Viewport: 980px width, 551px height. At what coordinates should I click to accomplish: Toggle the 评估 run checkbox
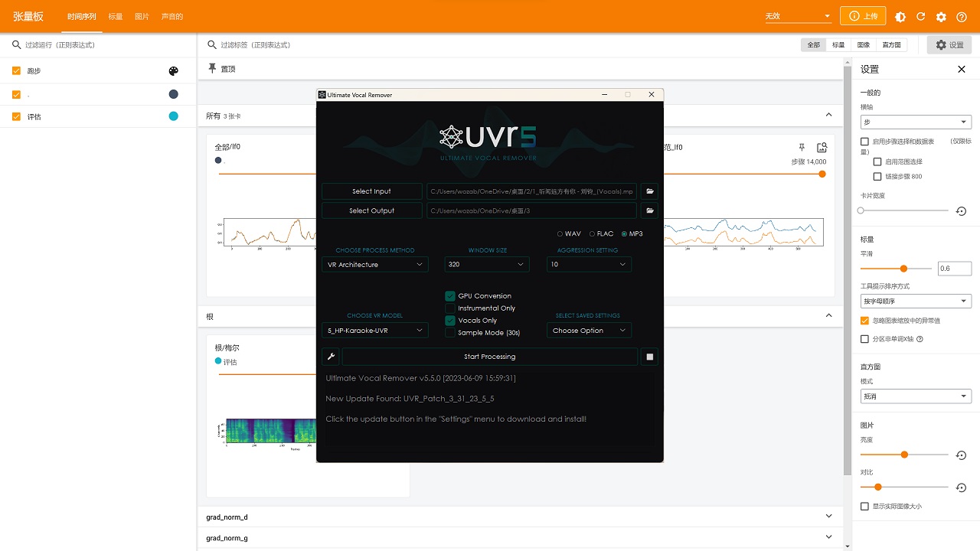[x=16, y=117]
